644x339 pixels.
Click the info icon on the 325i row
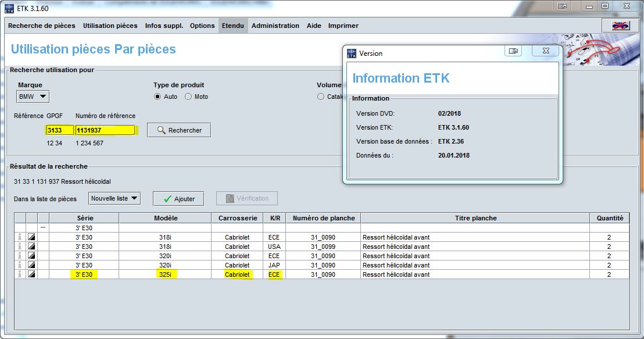[x=20, y=274]
